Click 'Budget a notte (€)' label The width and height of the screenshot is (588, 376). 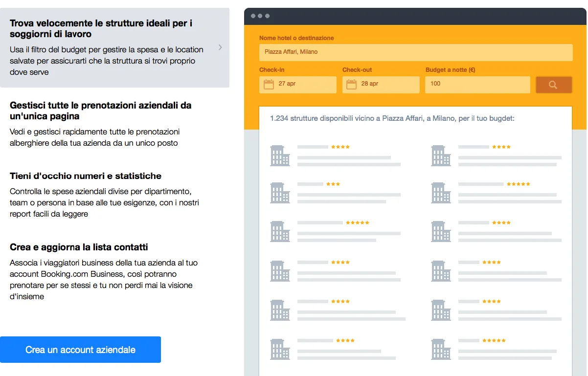[450, 69]
